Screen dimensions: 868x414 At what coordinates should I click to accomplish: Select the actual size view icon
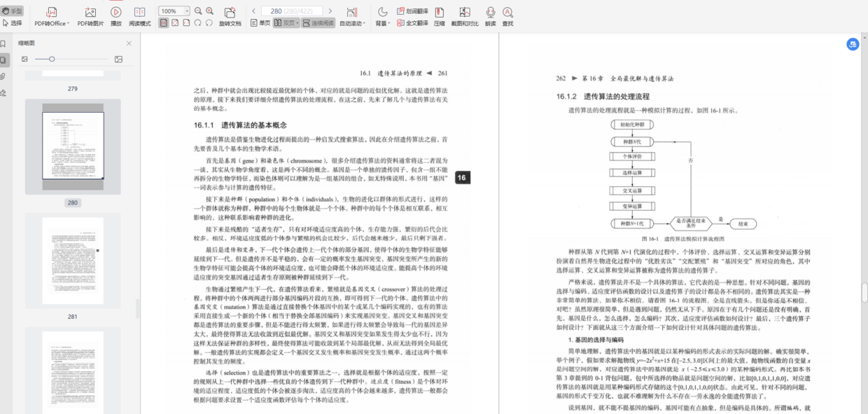pos(163,23)
